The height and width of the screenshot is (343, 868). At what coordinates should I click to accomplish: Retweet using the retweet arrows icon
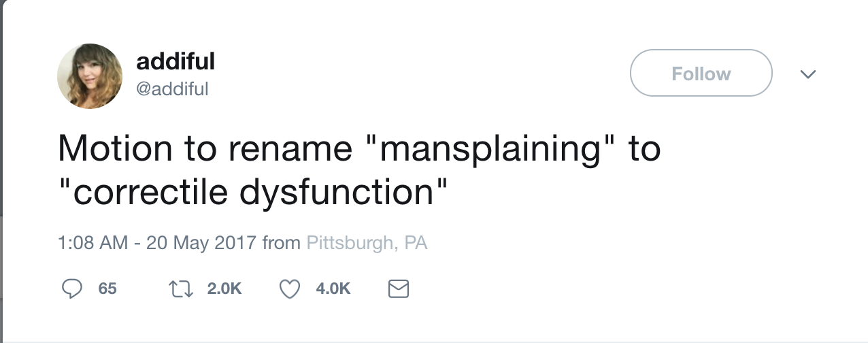click(x=180, y=289)
